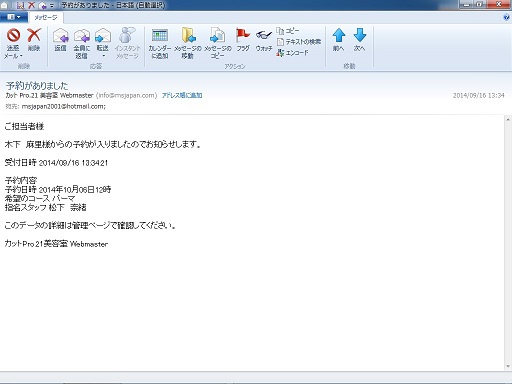Screen dimensions: 512x384
Task: Click signature カットPro.21美容室 Webmaster in the body
Action: [x=56, y=244]
